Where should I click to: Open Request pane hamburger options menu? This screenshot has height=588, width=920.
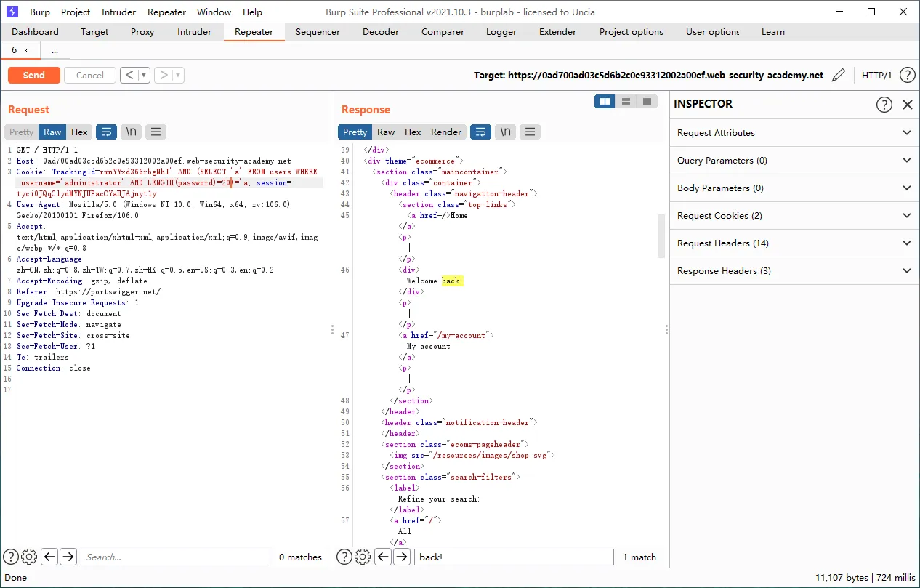click(x=156, y=132)
